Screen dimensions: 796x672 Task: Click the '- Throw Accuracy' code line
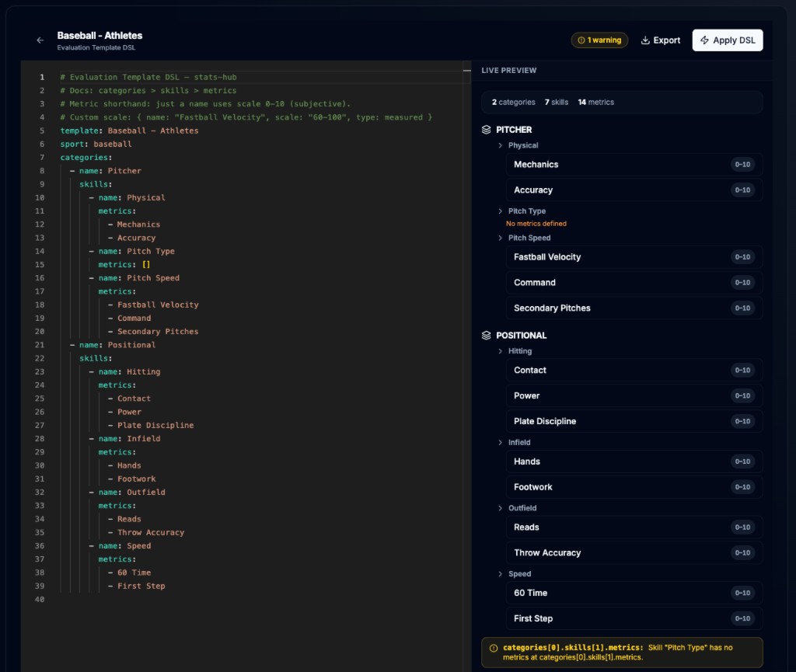pos(146,532)
